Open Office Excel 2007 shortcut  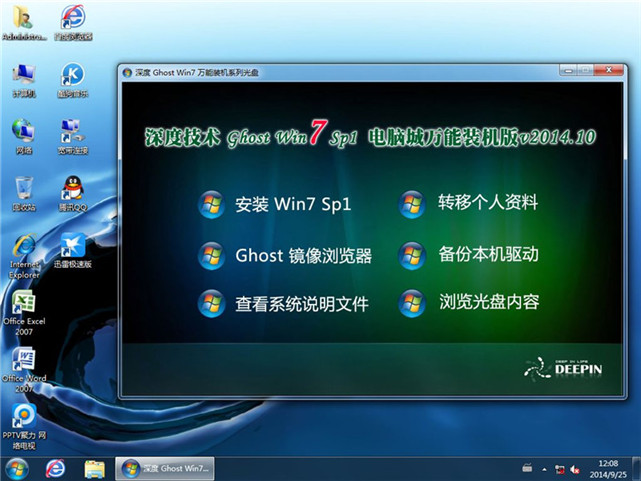tap(24, 313)
